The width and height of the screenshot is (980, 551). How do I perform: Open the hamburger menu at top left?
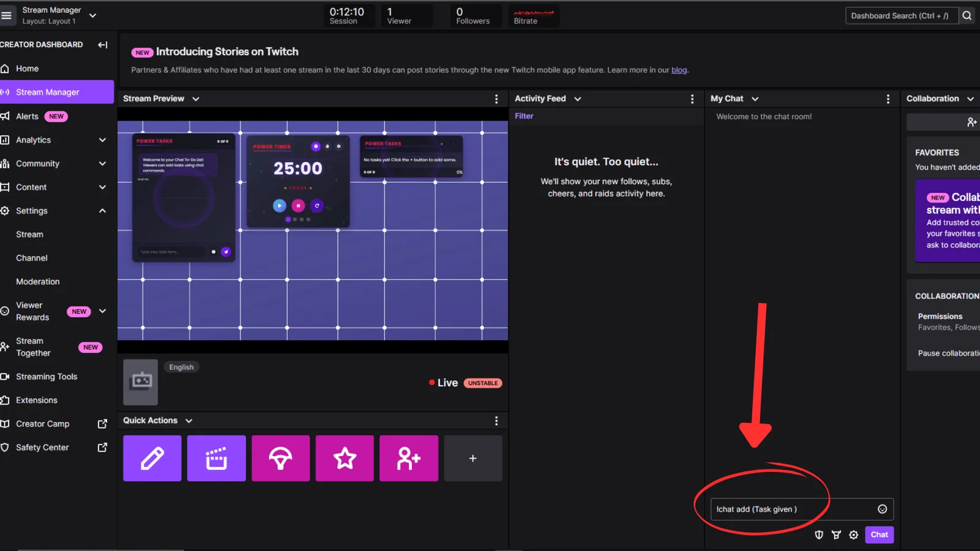click(7, 15)
